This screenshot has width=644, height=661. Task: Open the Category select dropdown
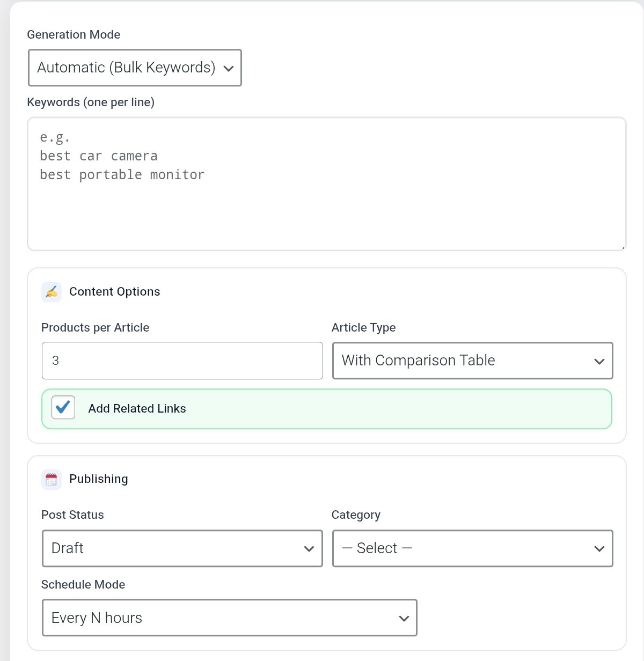(x=472, y=548)
